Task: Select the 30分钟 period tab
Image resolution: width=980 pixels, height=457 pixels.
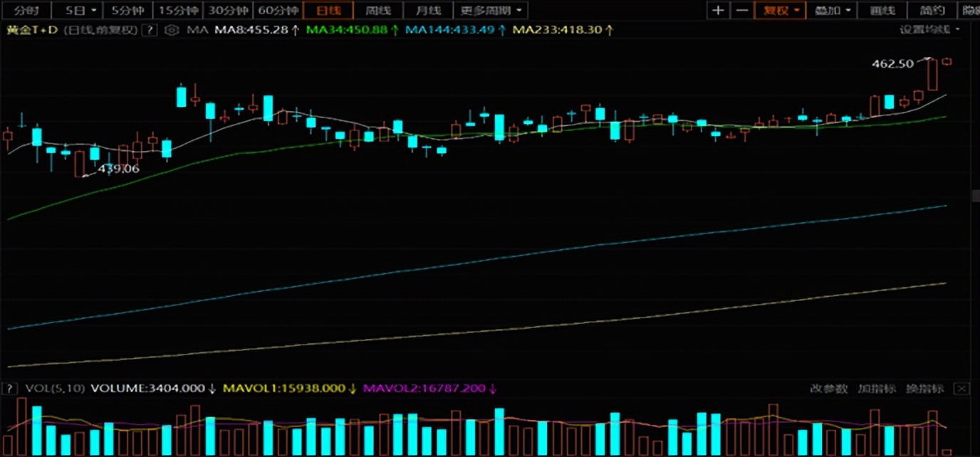Action: pos(228,11)
